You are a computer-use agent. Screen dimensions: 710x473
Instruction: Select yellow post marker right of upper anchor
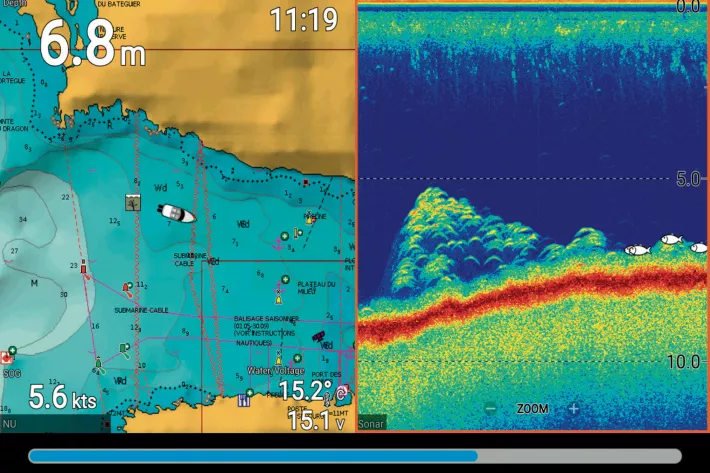pyautogui.click(x=297, y=233)
